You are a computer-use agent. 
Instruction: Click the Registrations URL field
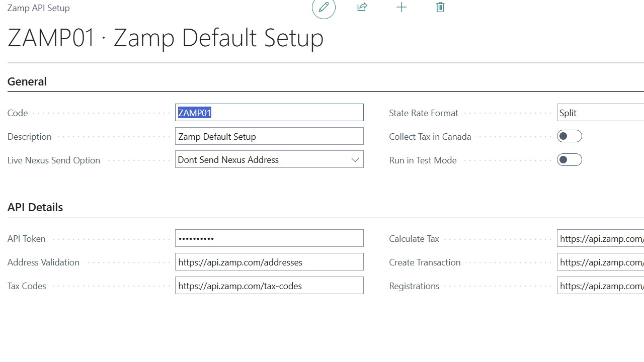(601, 286)
